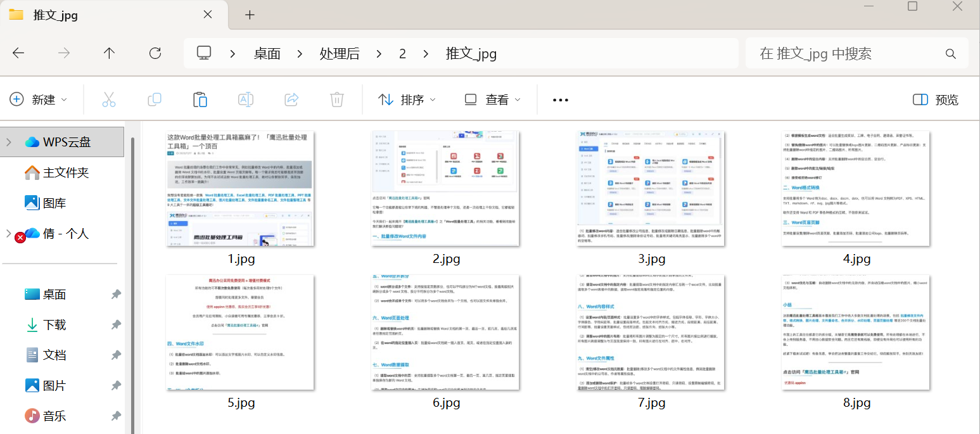The height and width of the screenshot is (434, 980).
Task: Navigate back using the back arrow
Action: (19, 53)
